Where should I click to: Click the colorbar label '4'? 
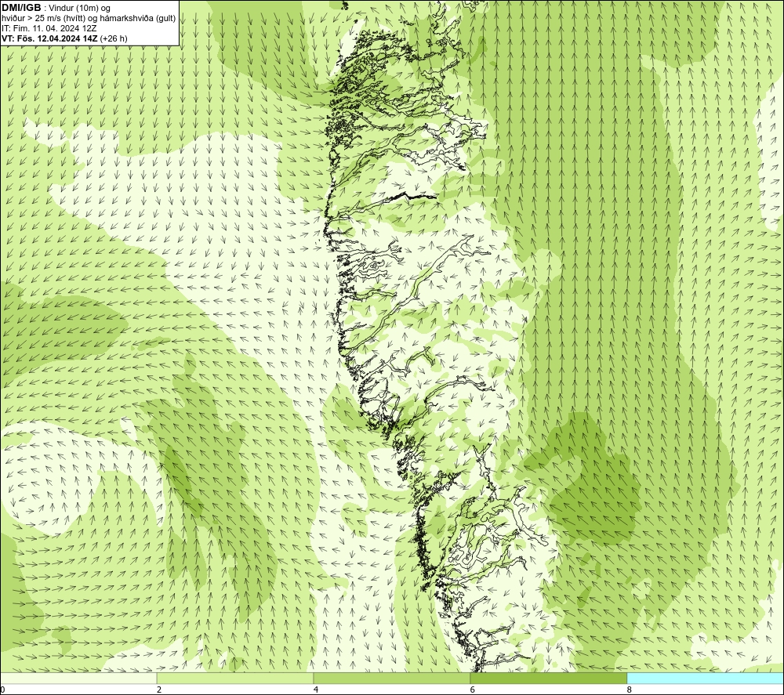(316, 690)
